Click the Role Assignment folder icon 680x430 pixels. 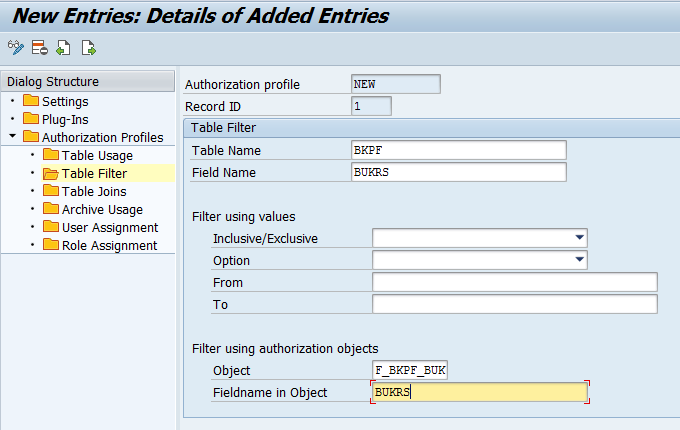coord(51,244)
